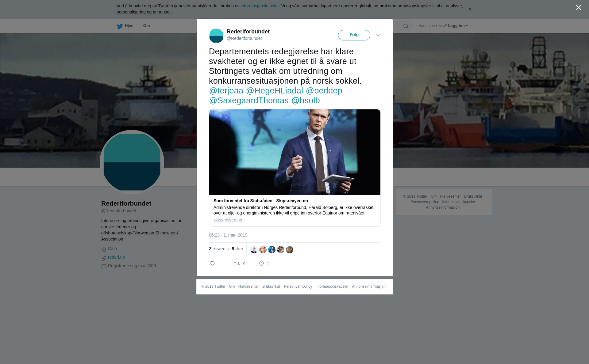
Task: Open Personvernpolicy in modal footer
Action: 298,286
